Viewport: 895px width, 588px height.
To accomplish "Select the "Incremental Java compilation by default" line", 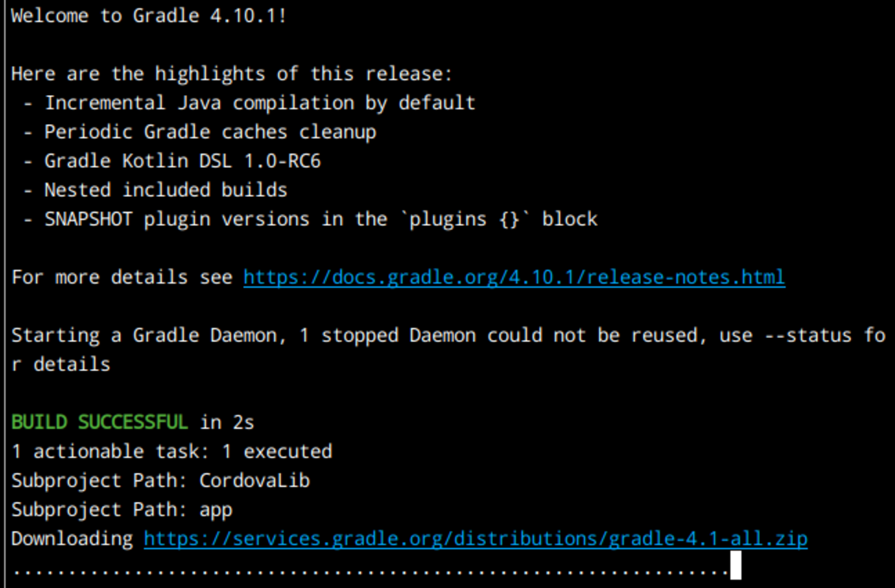I will [260, 103].
